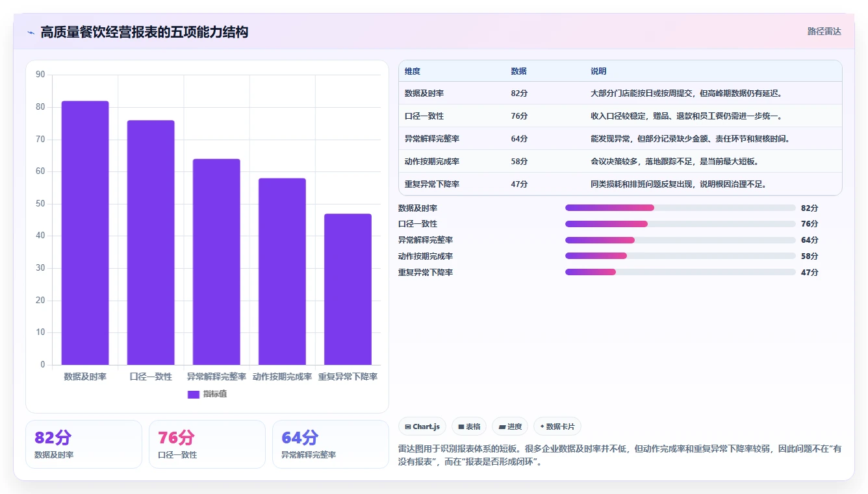
Task: Click the description starting 收入口径较稳定
Action: coord(686,116)
